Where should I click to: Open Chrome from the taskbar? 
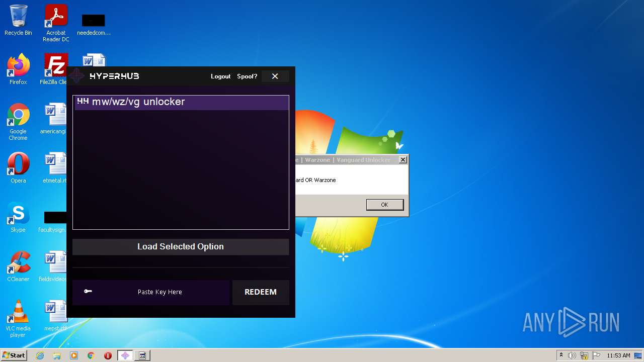pyautogui.click(x=91, y=355)
